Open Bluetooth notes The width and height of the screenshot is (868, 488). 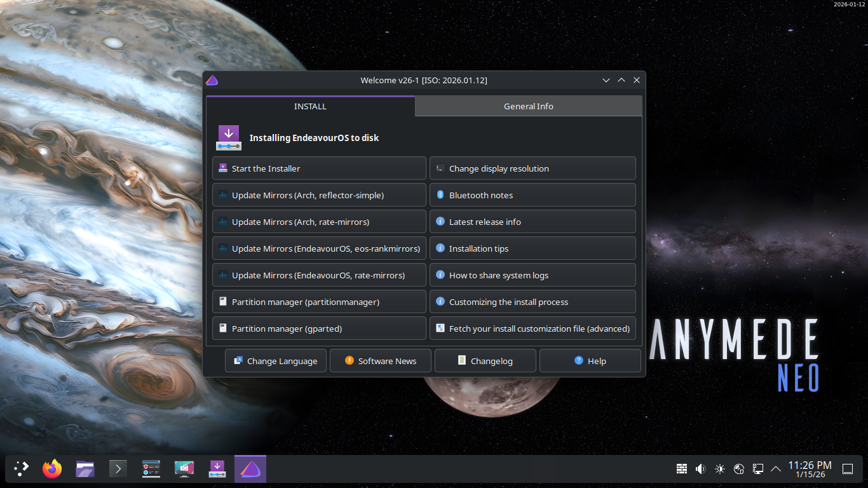click(x=532, y=195)
